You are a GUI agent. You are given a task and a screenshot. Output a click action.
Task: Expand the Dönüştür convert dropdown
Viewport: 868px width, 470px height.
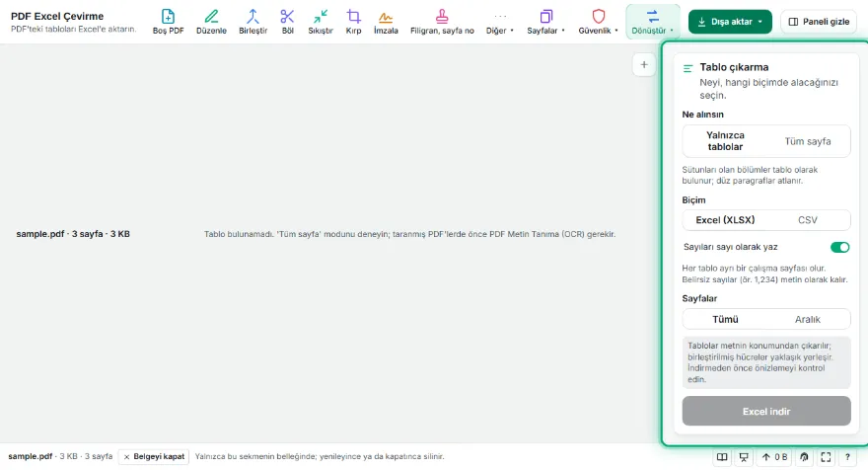pos(653,22)
